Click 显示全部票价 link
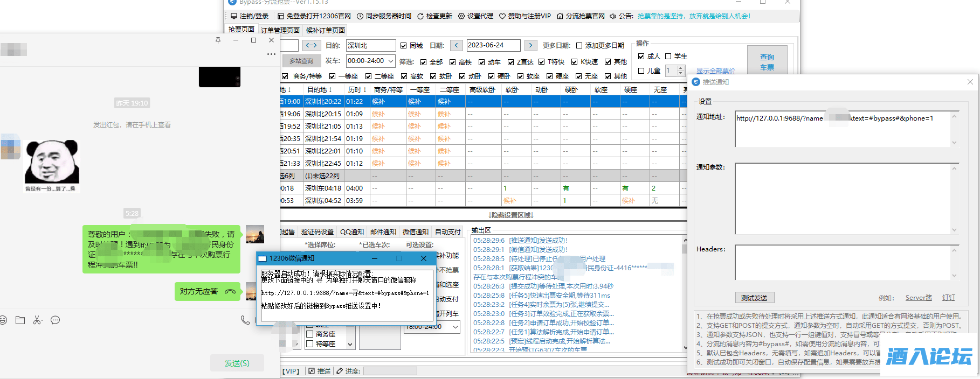 coord(715,71)
